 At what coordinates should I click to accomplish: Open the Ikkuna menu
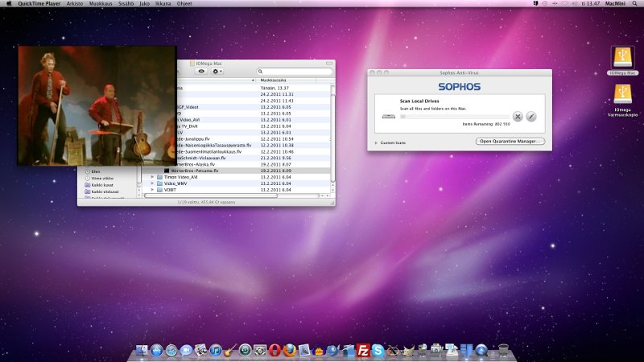pos(163,3)
